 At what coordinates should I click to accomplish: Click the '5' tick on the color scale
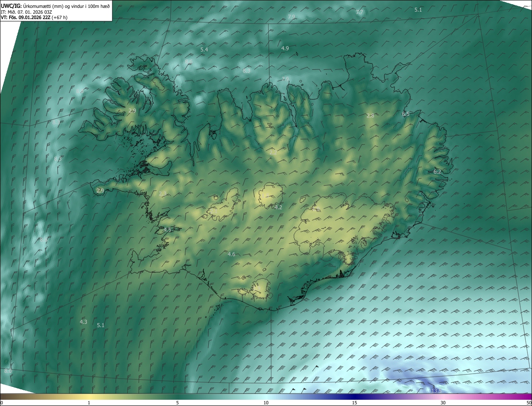pyautogui.click(x=177, y=403)
